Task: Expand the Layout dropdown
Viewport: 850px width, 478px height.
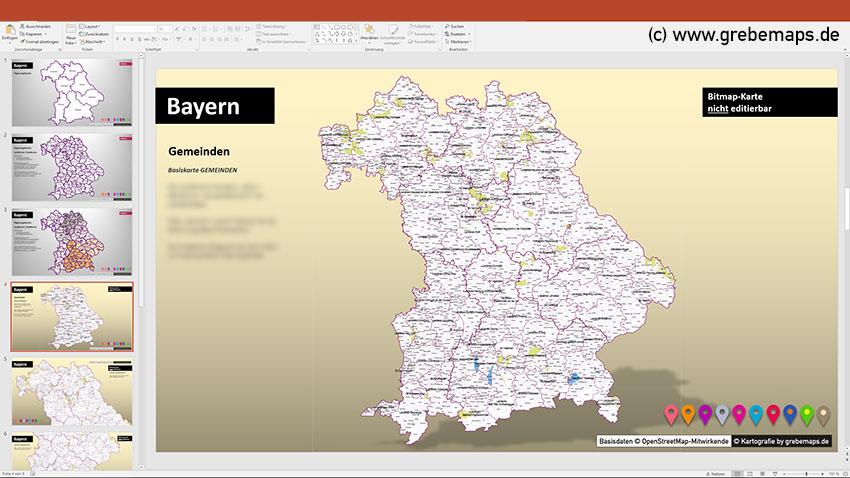Action: pos(92,25)
